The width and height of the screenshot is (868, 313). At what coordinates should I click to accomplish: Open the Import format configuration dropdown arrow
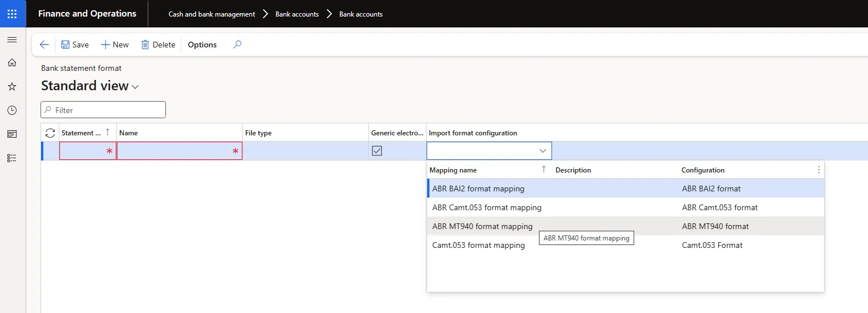click(542, 151)
